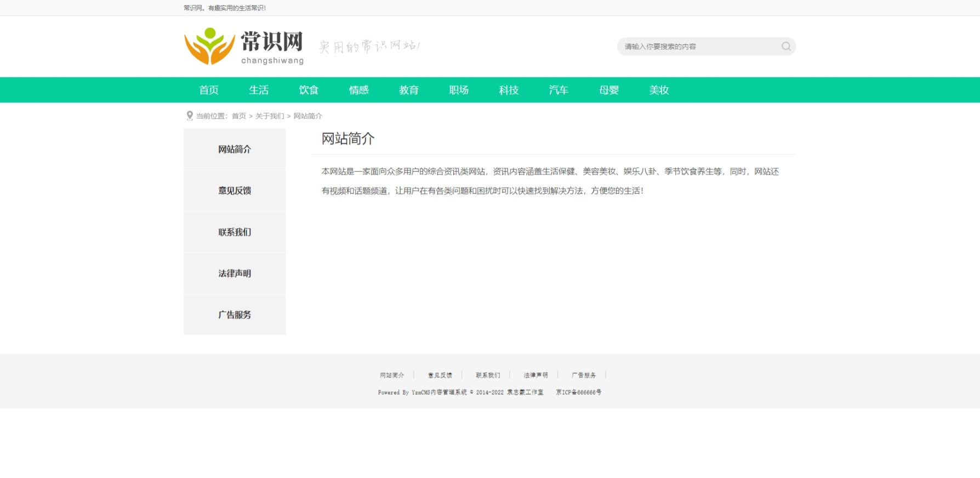The height and width of the screenshot is (478, 980).
Task: Click the slogan image beside the logo
Action: coord(369,47)
